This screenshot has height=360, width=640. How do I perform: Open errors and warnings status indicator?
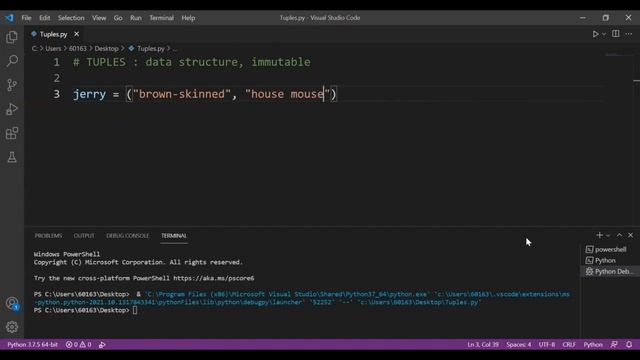pos(78,345)
